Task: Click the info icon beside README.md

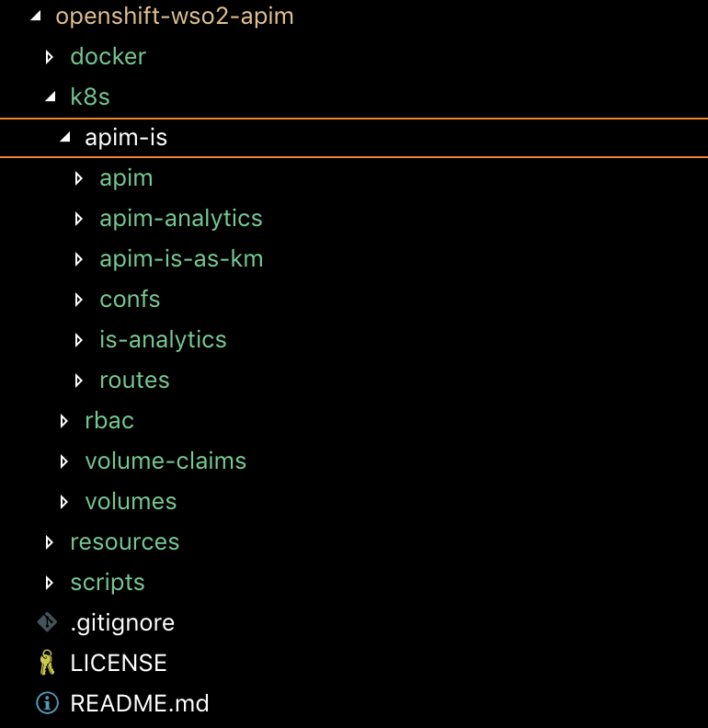Action: tap(47, 703)
